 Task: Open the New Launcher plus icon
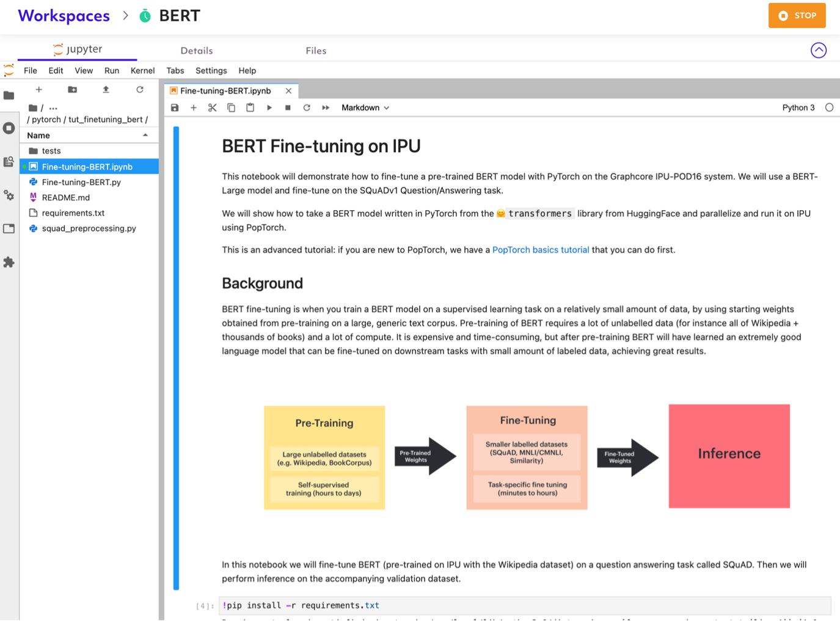(x=38, y=90)
